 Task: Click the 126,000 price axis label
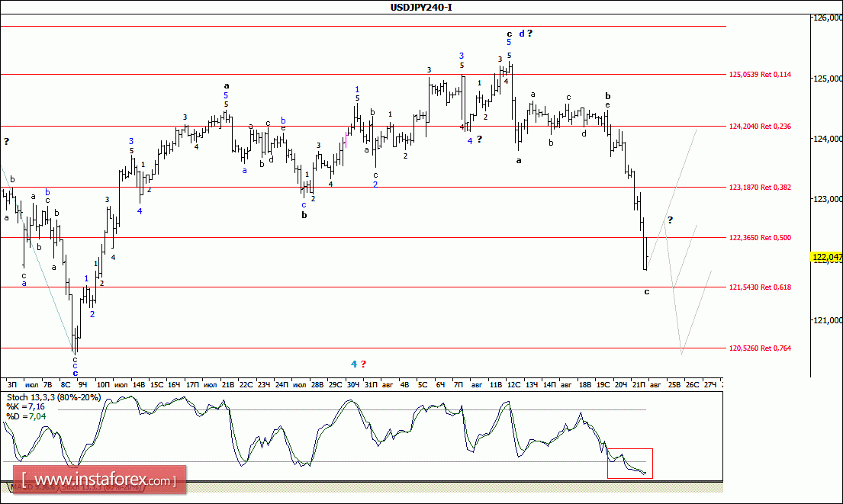click(x=827, y=18)
